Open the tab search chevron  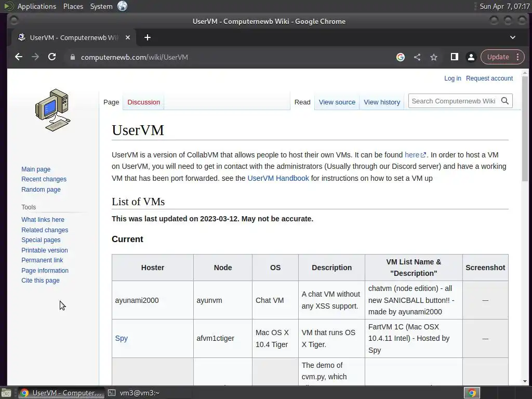(x=513, y=37)
